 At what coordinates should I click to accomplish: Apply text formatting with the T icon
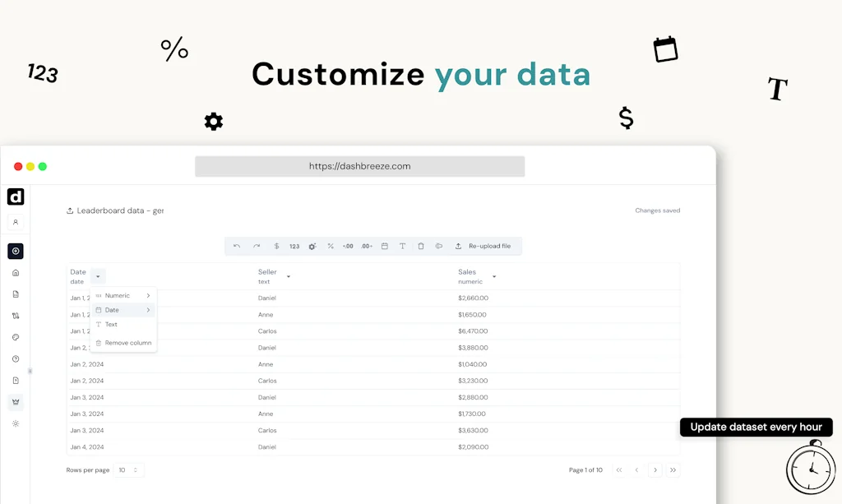(x=402, y=246)
